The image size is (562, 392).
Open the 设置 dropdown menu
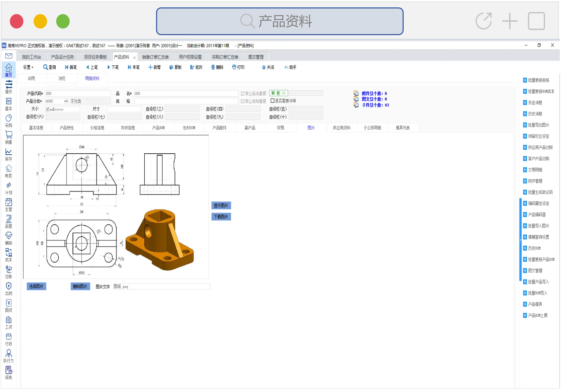click(x=28, y=67)
